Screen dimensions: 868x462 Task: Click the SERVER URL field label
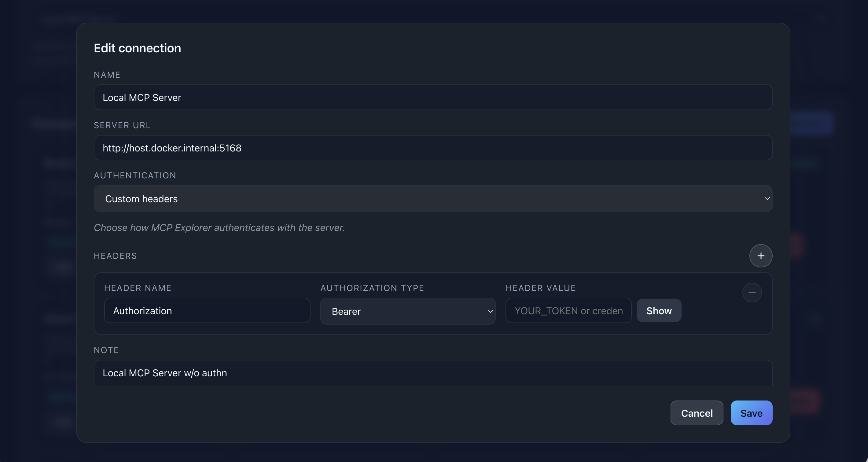[122, 125]
